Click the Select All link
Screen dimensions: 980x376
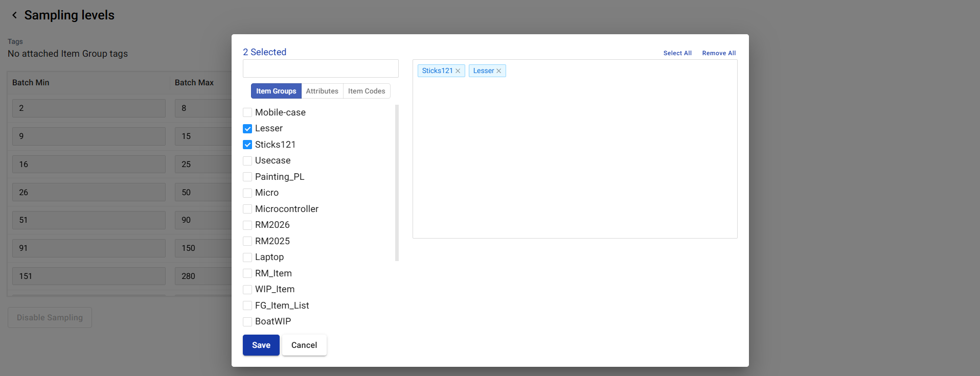tap(677, 53)
